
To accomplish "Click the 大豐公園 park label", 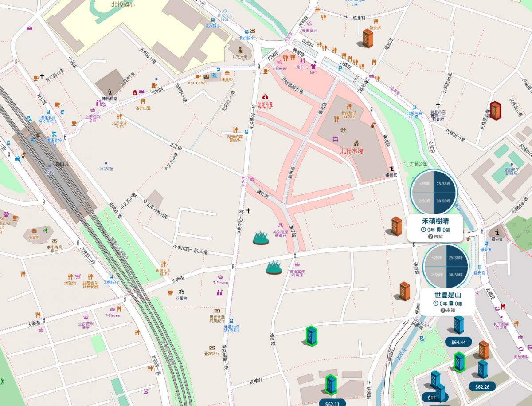I will pos(418,163).
